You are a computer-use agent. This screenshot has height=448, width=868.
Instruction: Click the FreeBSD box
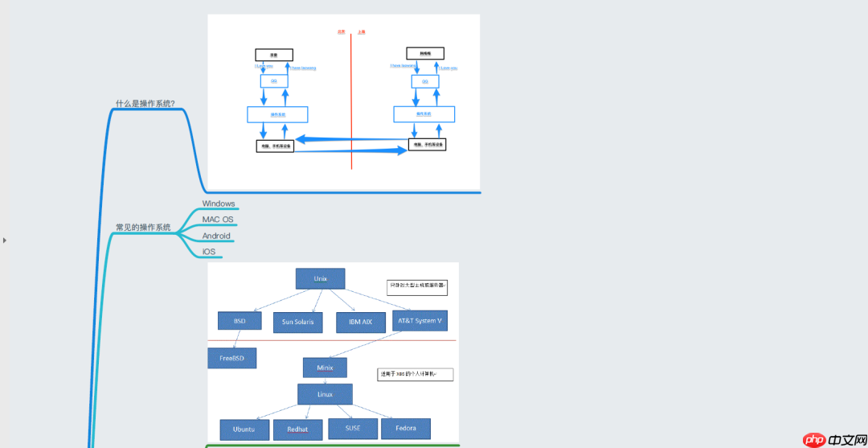[x=232, y=358]
